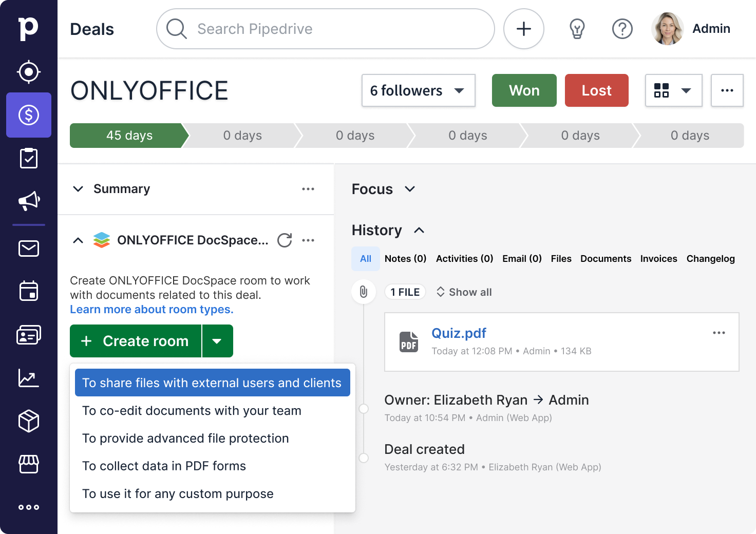This screenshot has height=534, width=756.
Task: Open Contacts card icon in sidebar
Action: point(29,335)
